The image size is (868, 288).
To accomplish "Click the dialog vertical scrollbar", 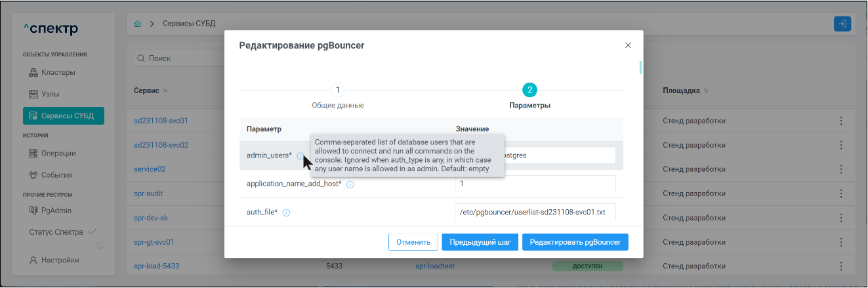I will point(640,68).
